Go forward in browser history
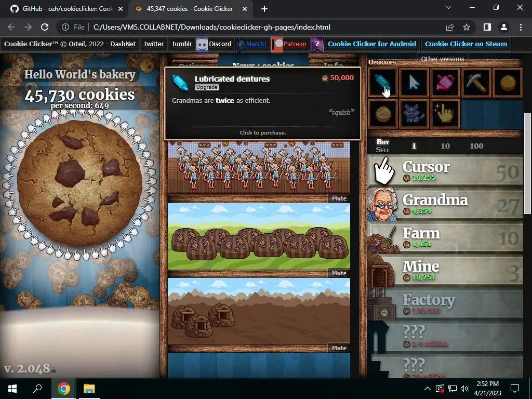532x399 pixels. [x=28, y=27]
